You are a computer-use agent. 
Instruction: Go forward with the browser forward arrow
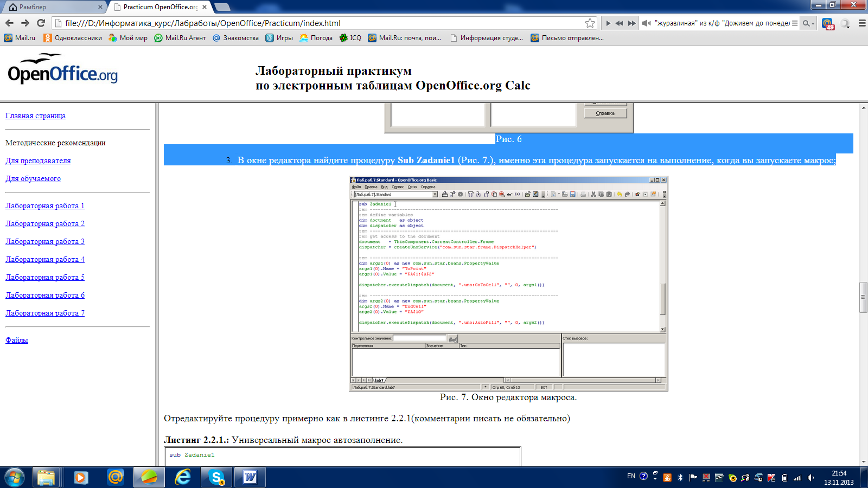pyautogui.click(x=25, y=23)
